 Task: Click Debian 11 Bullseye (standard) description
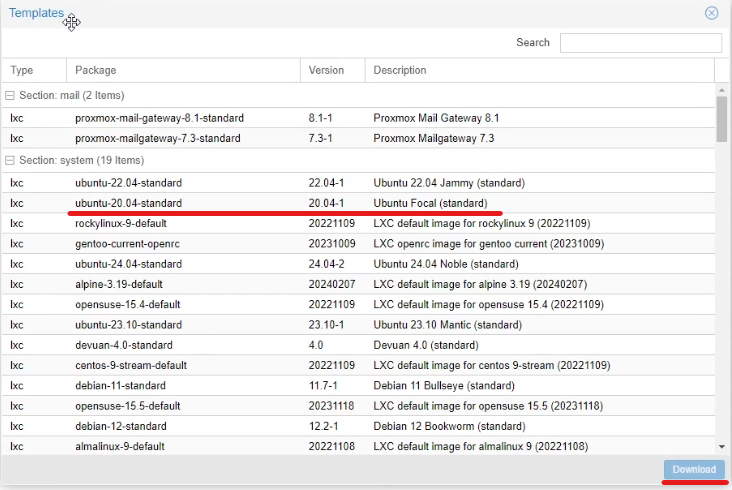tap(444, 386)
